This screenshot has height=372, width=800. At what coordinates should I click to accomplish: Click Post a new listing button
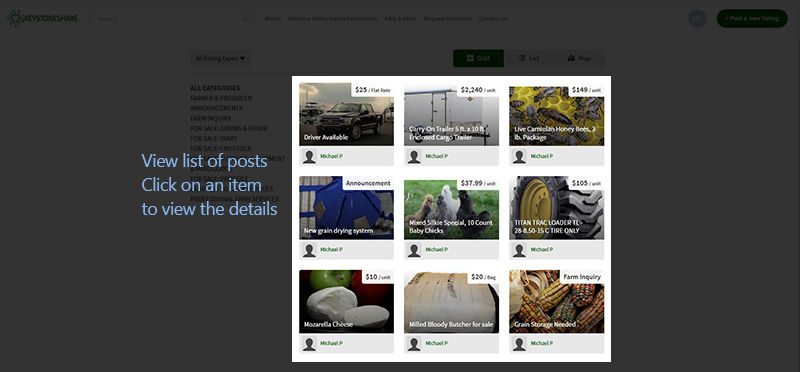tap(752, 18)
